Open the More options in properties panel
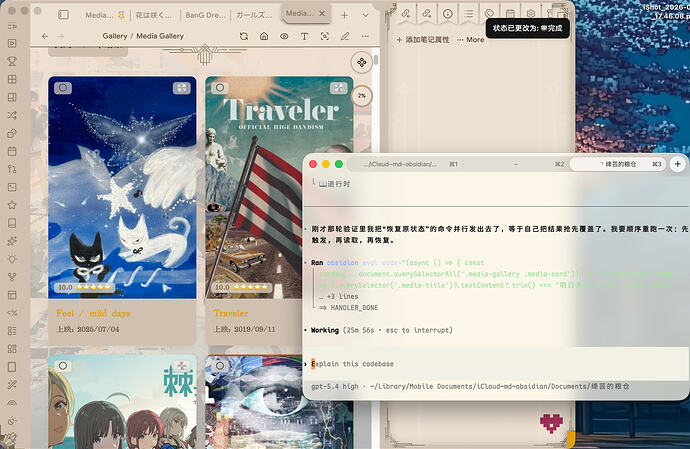Screen dimensions: 690x449 (470, 40)
